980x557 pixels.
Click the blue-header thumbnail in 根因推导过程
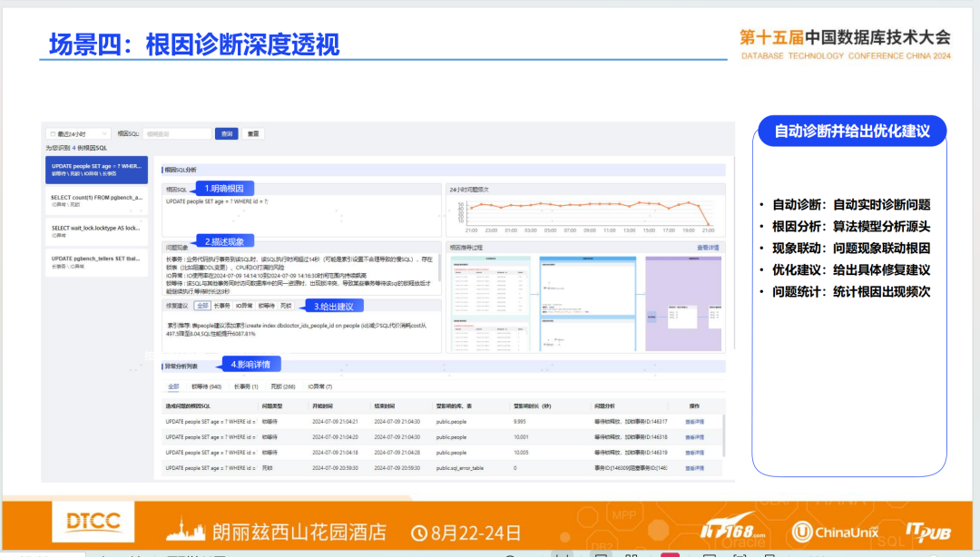pos(587,303)
